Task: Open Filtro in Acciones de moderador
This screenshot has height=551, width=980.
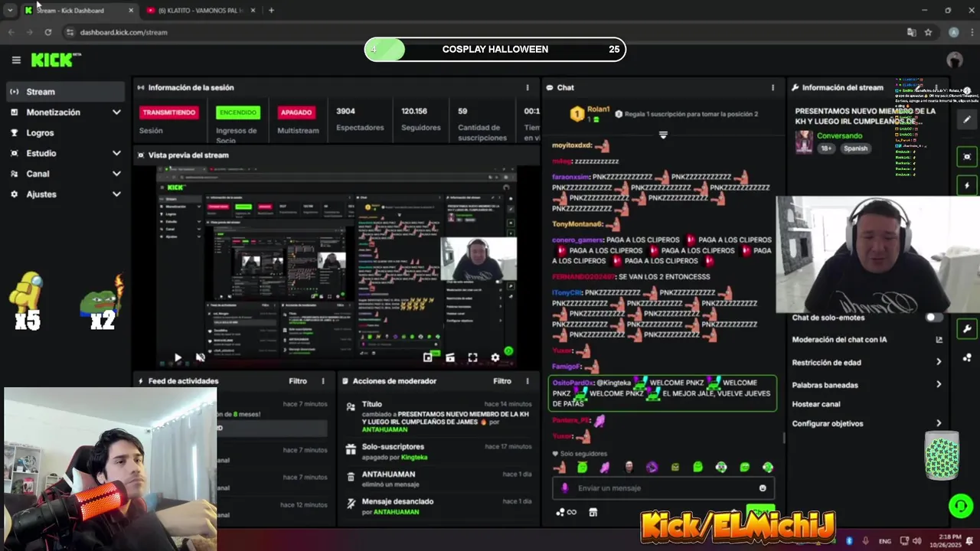Action: click(502, 381)
